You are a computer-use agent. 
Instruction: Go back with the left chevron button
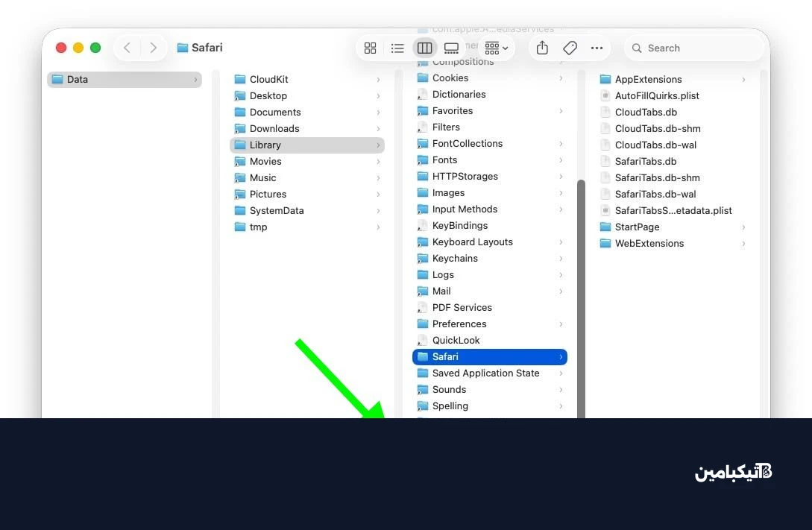[x=127, y=48]
